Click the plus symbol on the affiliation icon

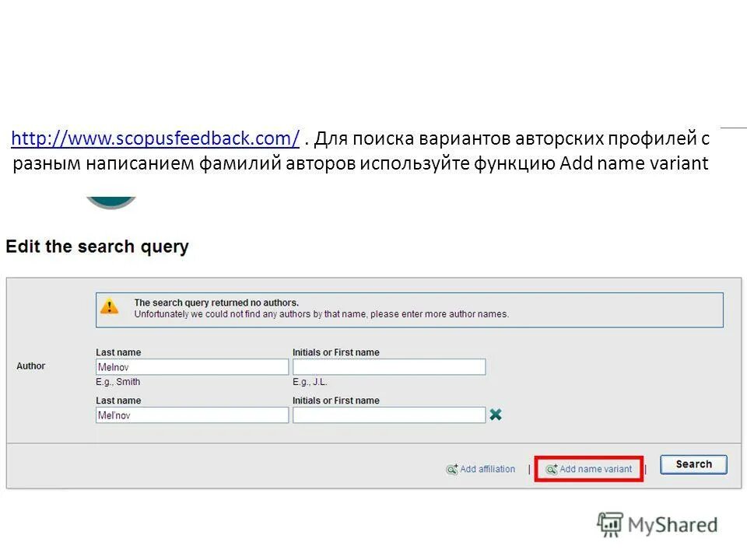(x=455, y=465)
